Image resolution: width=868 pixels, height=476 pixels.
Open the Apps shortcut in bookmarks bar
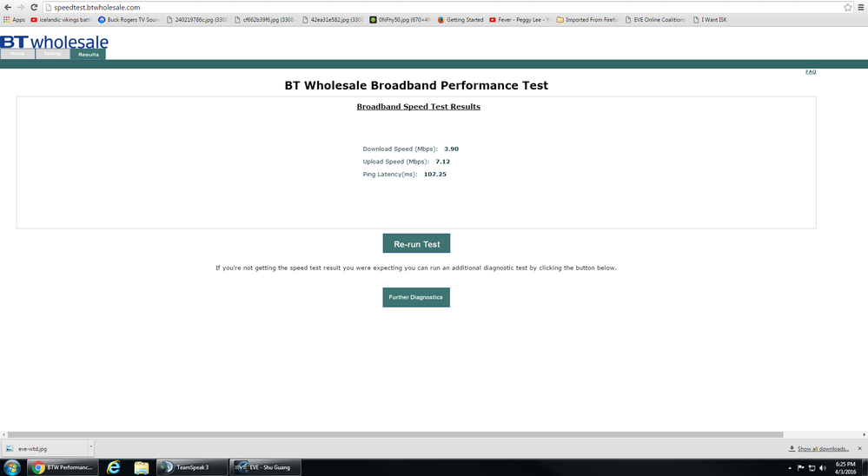[x=14, y=19]
